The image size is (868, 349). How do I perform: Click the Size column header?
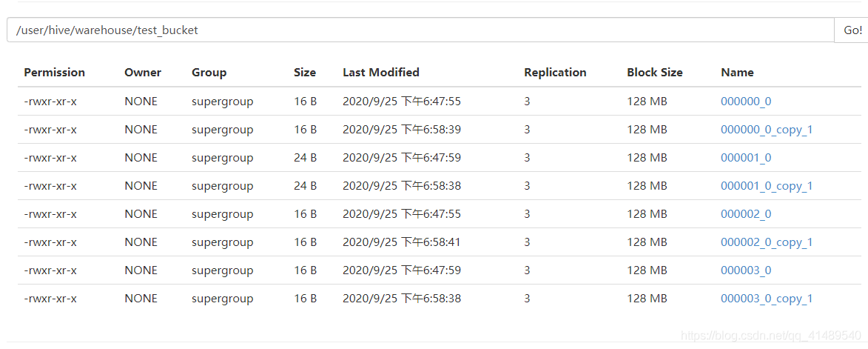pyautogui.click(x=305, y=73)
